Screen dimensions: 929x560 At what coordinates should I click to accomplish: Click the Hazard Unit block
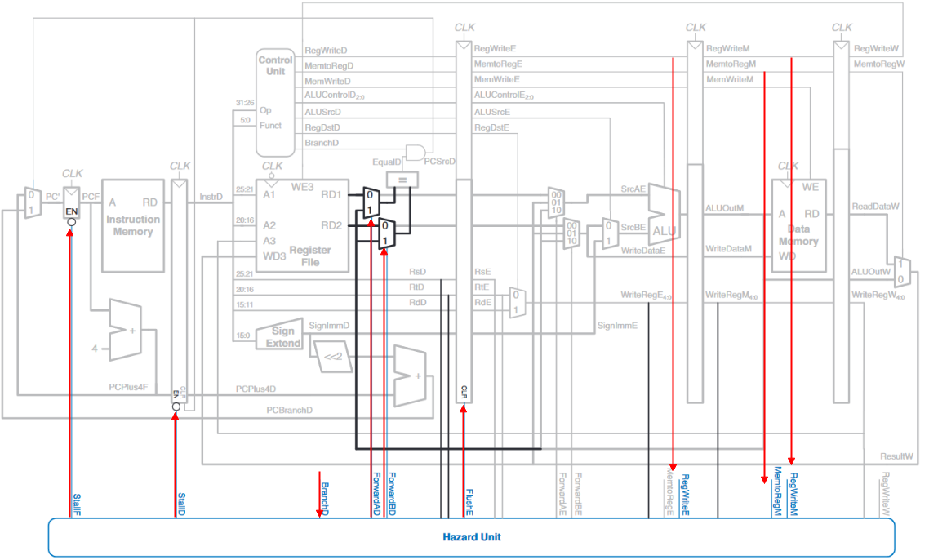(471, 537)
